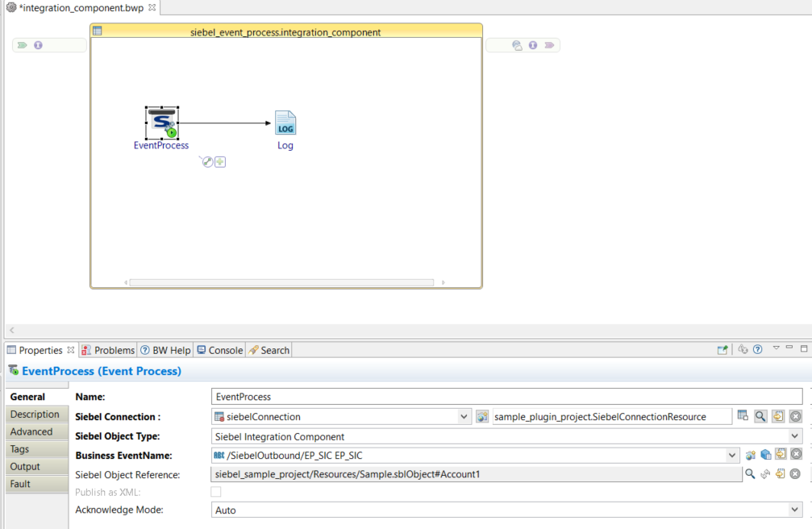Click the sample_plugin_project.SiebelConnectionResource field
The image size is (812, 529).
point(612,417)
